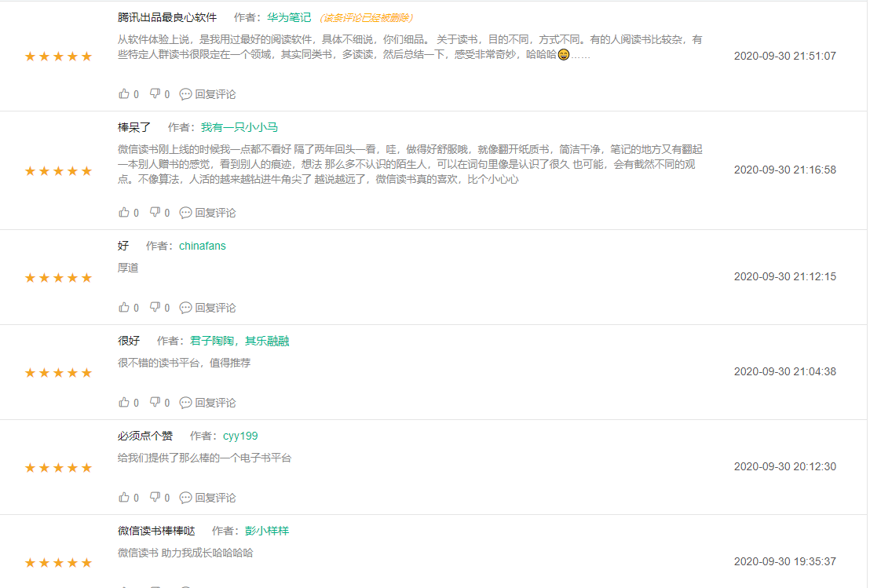Click review title 棒呆了
The height and width of the screenshot is (588, 870).
[x=134, y=128]
